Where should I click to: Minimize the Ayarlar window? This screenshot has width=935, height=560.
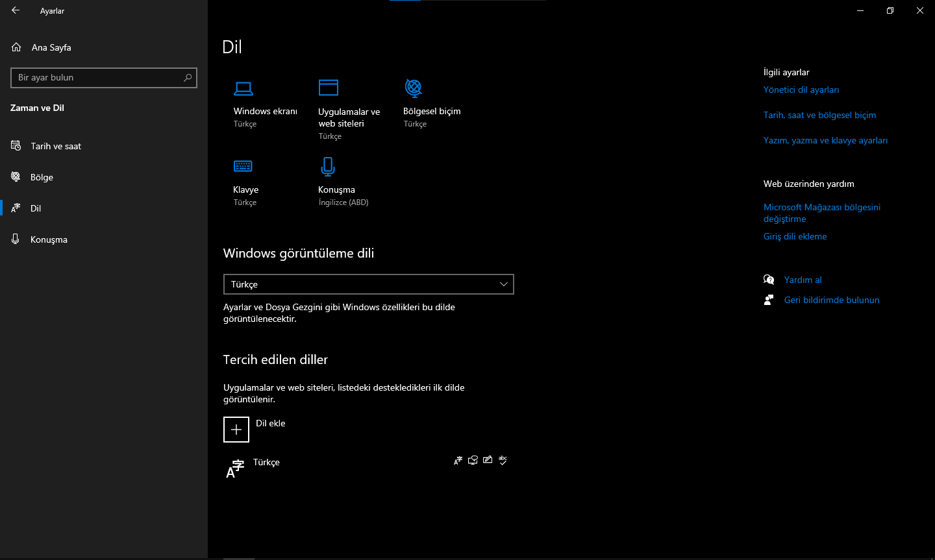(860, 10)
